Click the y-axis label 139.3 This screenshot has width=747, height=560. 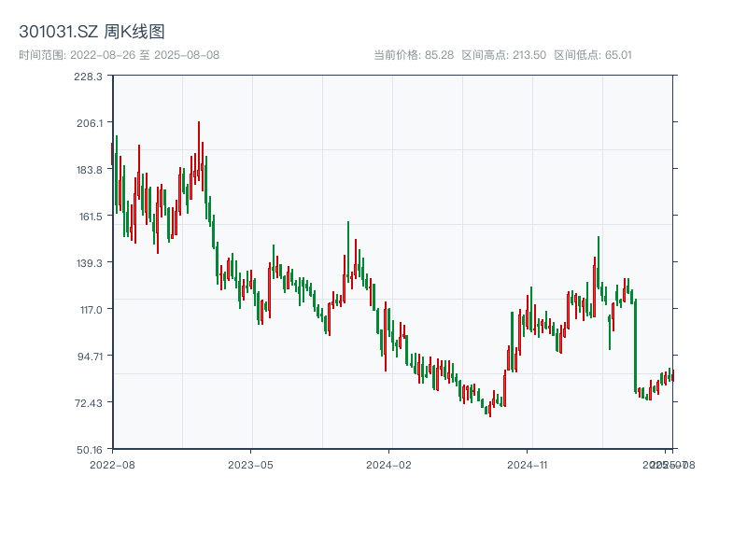tap(90, 263)
